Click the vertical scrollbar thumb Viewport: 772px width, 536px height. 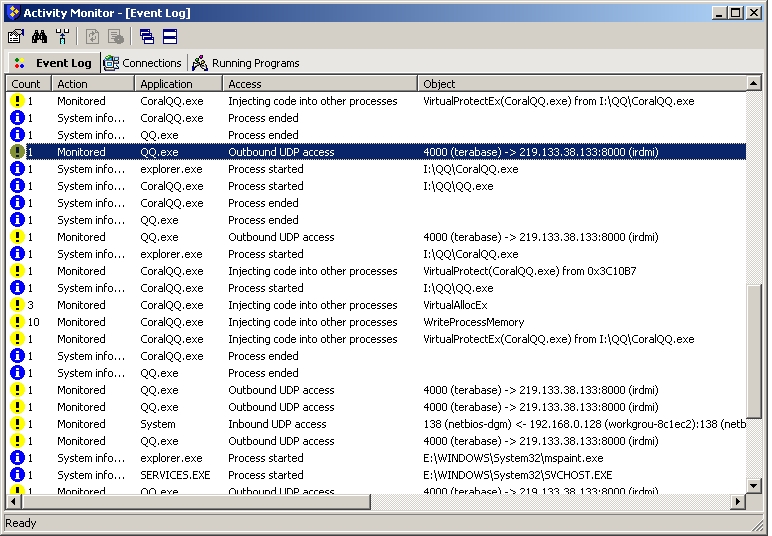754,351
